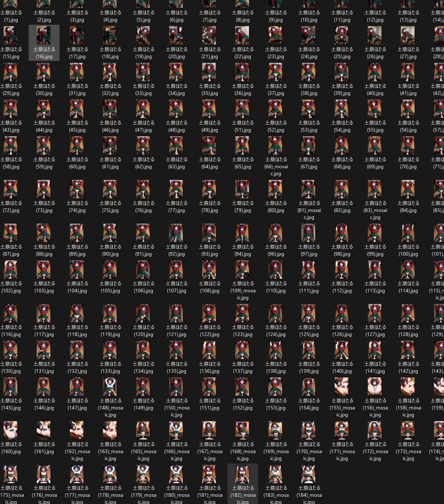
Task: Click the file name 土萠ほたる (46).jpg
Action: pos(110,126)
